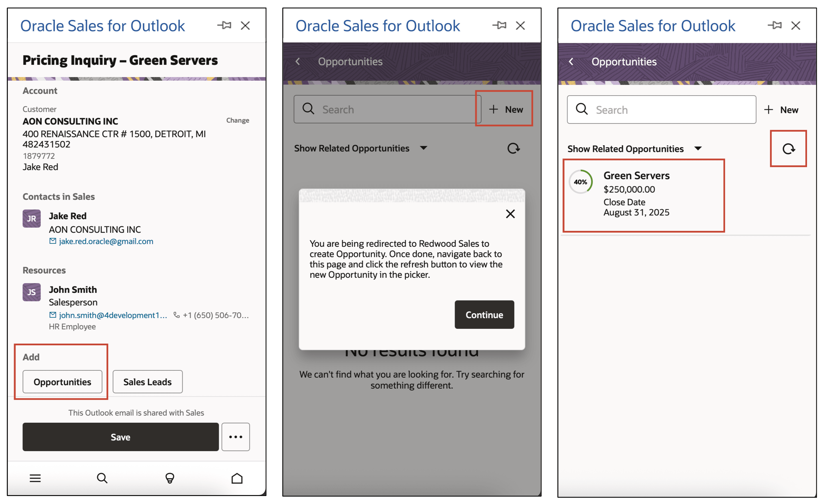
Task: Expand Show Related Opportunities dropdown in right pane
Action: pyautogui.click(x=697, y=149)
